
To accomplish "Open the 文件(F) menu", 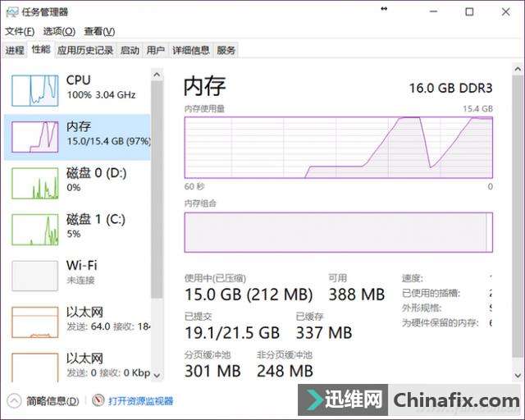I will click(x=20, y=31).
